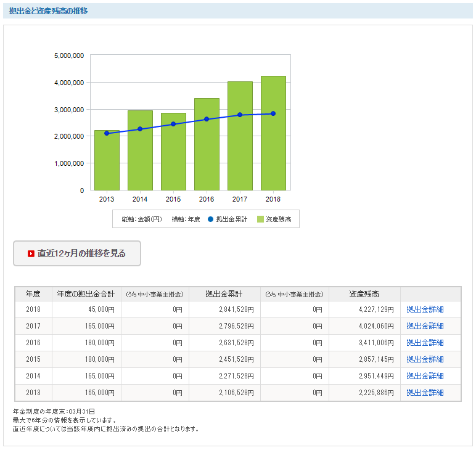
Task: Open 拠出金詳細 link for 2018
Action: tap(425, 309)
